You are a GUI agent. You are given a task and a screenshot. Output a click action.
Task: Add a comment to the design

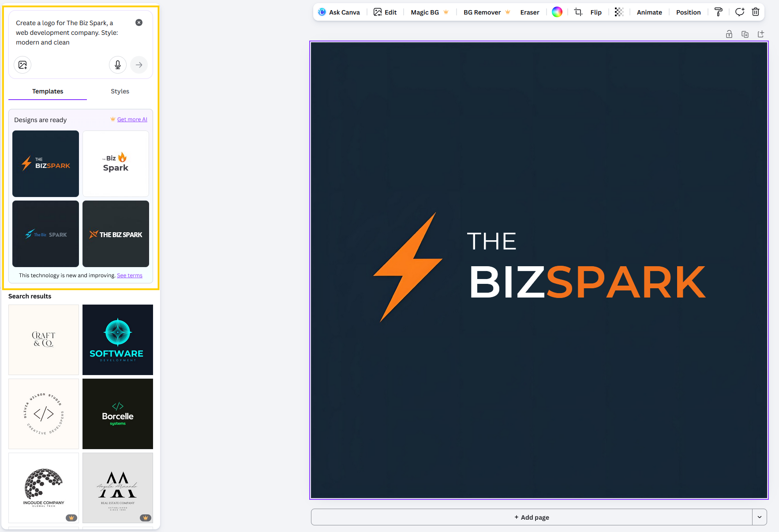pyautogui.click(x=740, y=12)
